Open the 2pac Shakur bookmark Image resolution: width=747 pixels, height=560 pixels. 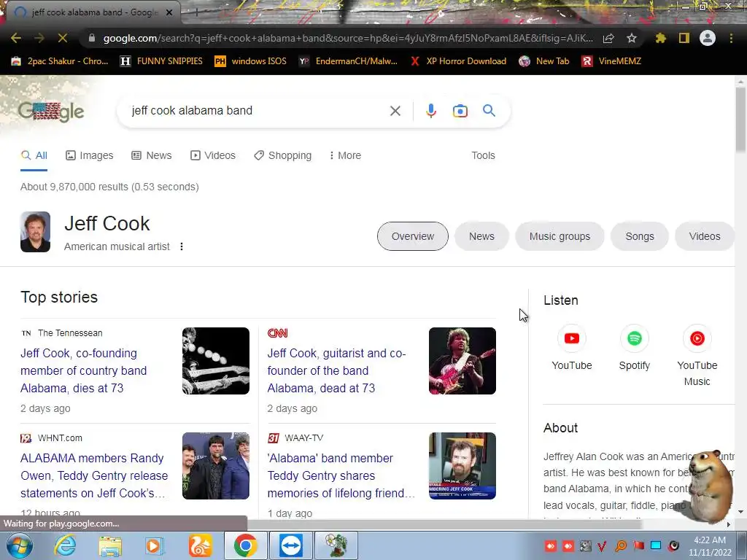[60, 61]
